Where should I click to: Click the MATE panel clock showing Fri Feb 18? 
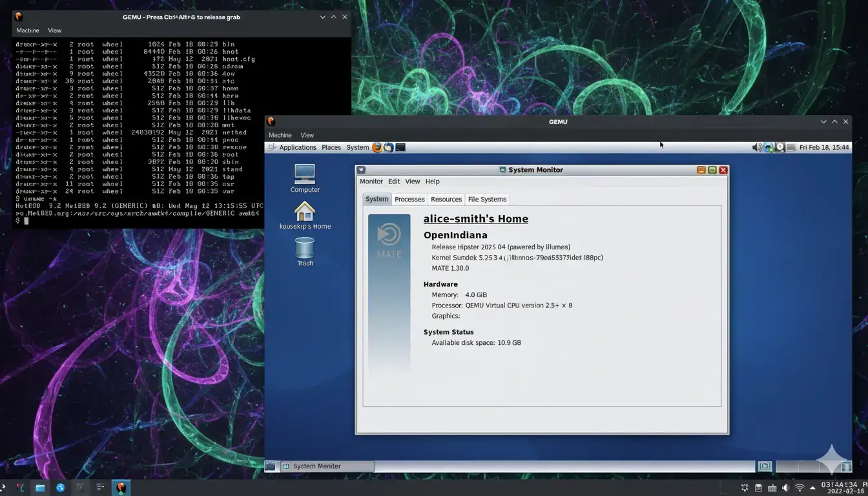tap(824, 147)
